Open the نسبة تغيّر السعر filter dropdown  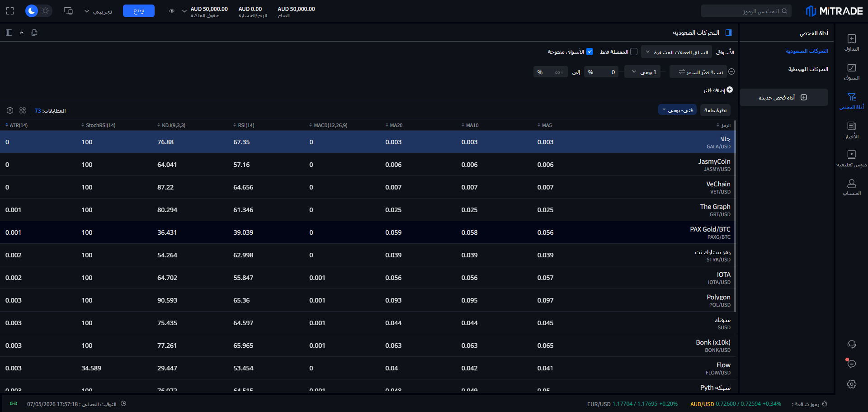[698, 72]
